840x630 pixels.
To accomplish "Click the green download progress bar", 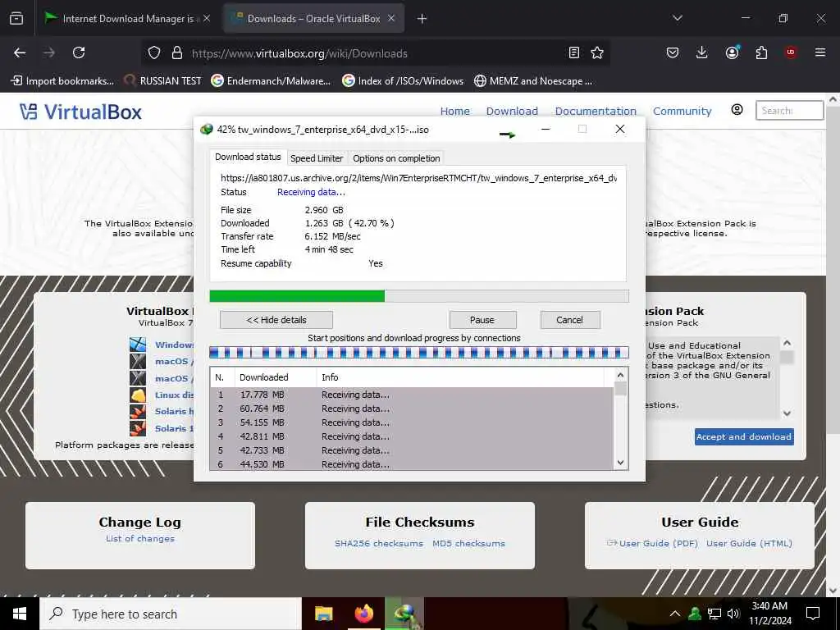I will (419, 295).
